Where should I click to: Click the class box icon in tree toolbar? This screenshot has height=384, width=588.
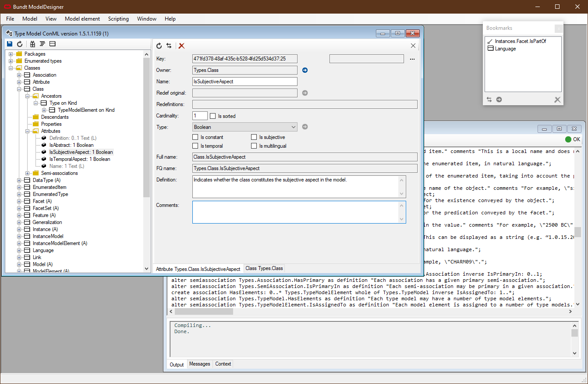point(52,44)
